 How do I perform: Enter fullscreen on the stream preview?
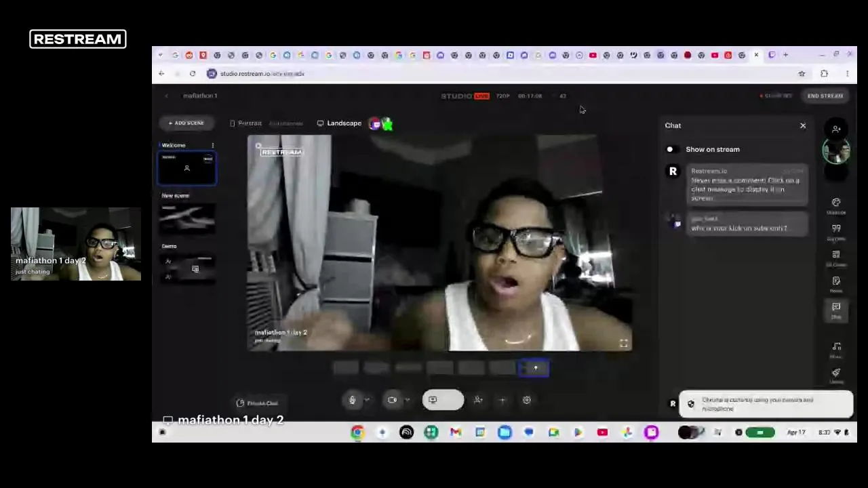624,343
